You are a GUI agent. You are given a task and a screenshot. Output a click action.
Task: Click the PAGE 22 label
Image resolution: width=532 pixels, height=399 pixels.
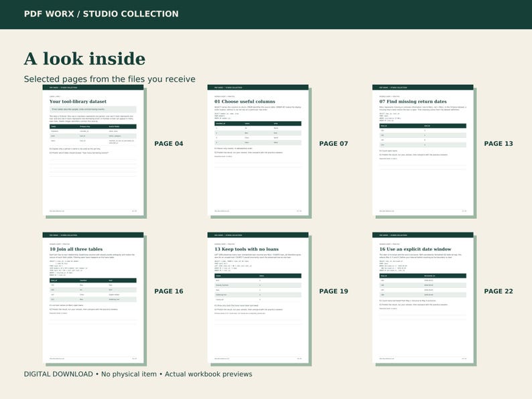point(498,291)
